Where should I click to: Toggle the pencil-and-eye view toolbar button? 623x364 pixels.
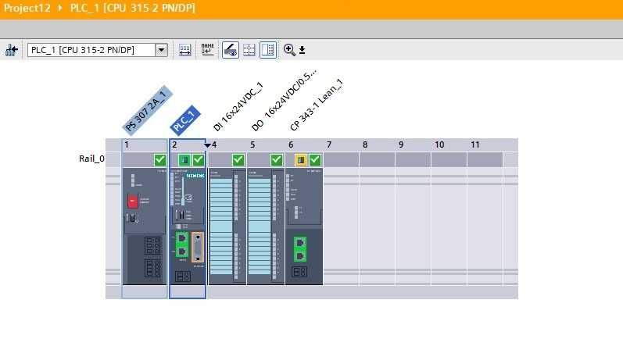pos(231,50)
